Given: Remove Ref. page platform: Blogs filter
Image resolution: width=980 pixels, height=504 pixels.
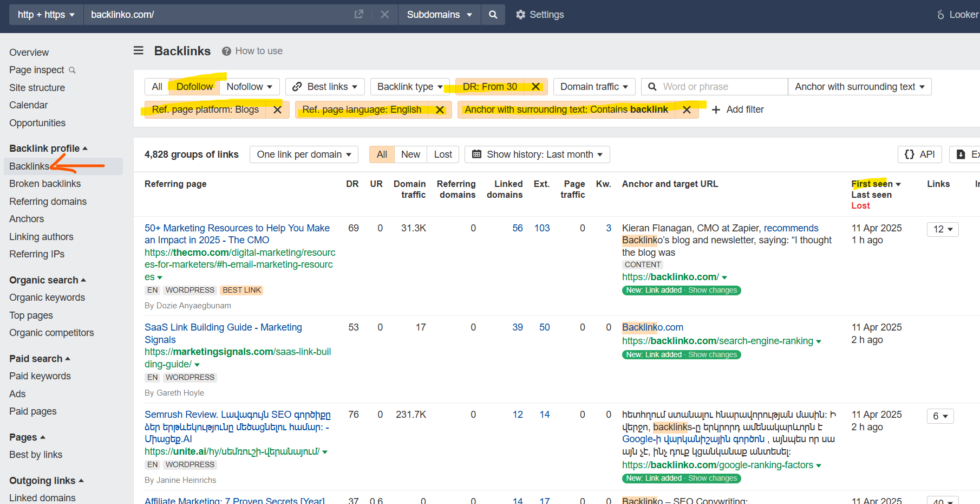Looking at the screenshot, I should pyautogui.click(x=277, y=109).
